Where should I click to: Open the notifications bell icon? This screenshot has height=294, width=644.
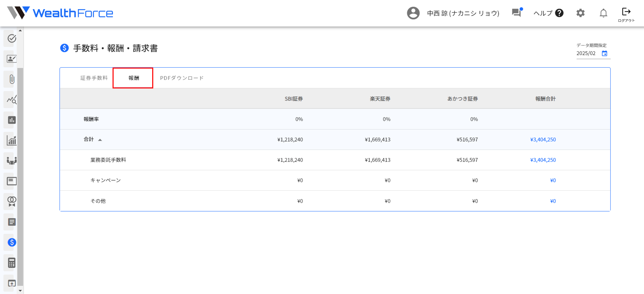pos(603,13)
